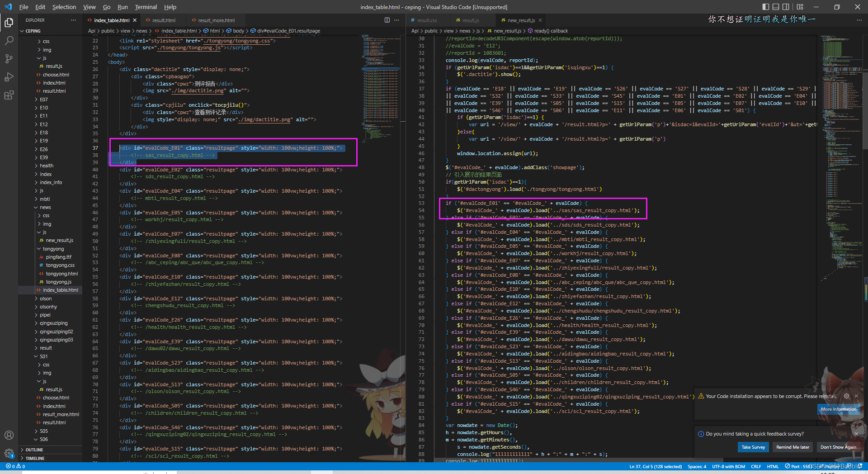The image size is (868, 474).
Task: Open the Search view in the activity bar
Action: (9, 41)
